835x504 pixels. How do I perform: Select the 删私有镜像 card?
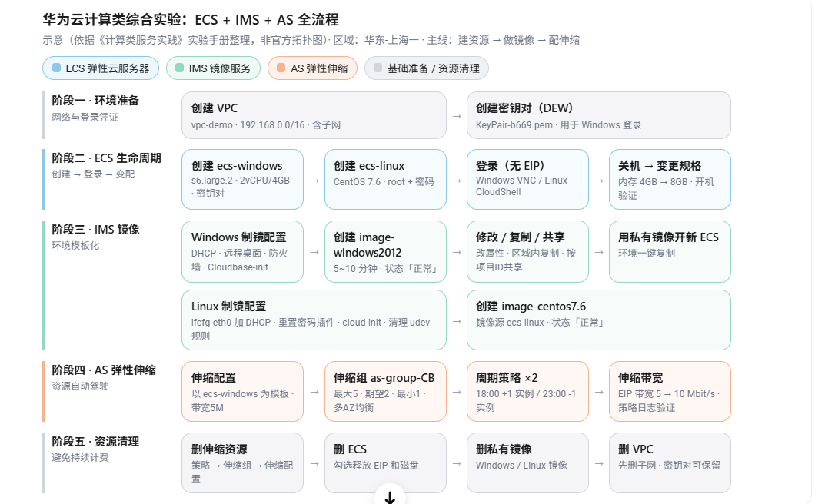click(x=527, y=463)
